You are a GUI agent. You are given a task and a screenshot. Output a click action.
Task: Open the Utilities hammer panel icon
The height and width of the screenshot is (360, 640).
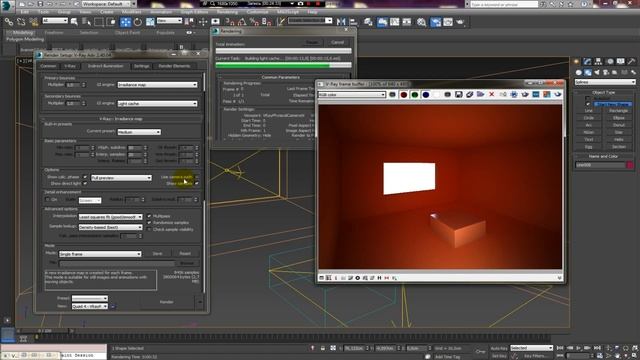tap(631, 62)
